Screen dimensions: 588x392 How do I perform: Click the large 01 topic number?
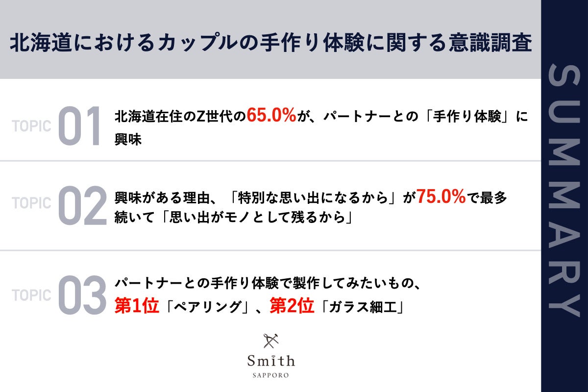(79, 126)
